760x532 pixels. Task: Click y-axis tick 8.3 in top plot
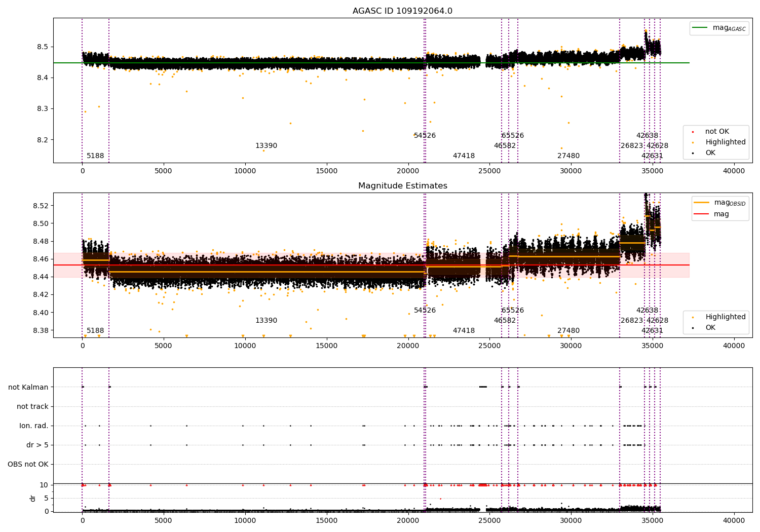(43, 109)
